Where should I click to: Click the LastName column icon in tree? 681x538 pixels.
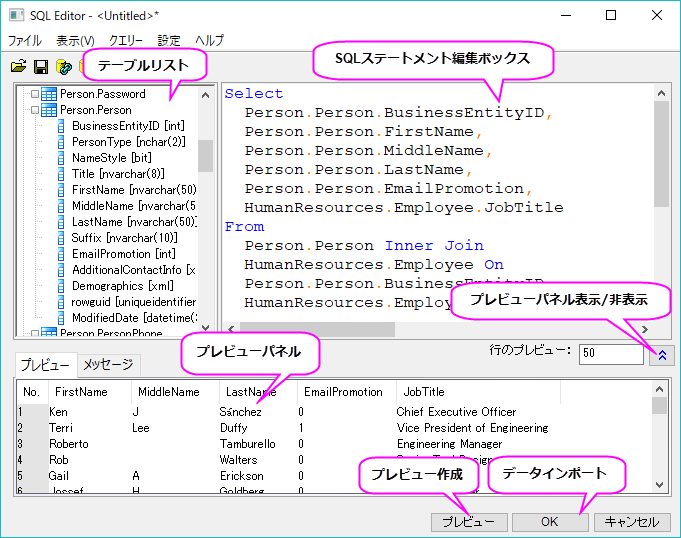coord(61,222)
